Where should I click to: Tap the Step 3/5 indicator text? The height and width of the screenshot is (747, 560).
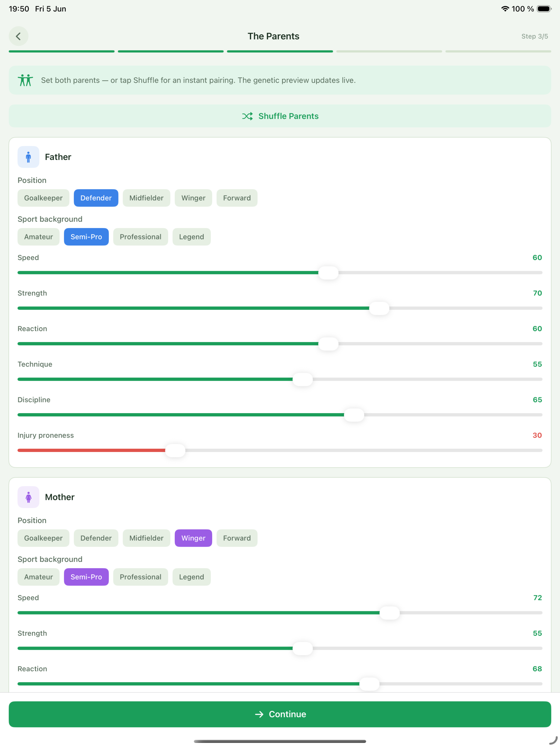coord(535,36)
